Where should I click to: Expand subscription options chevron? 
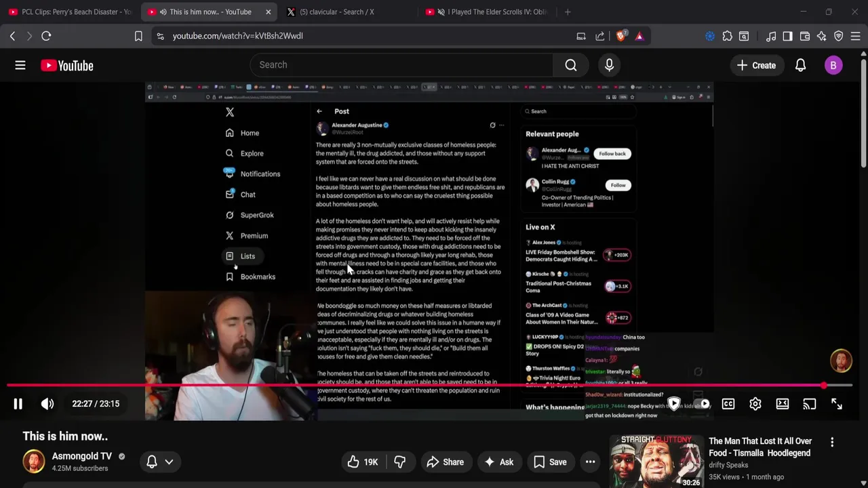pos(169,462)
